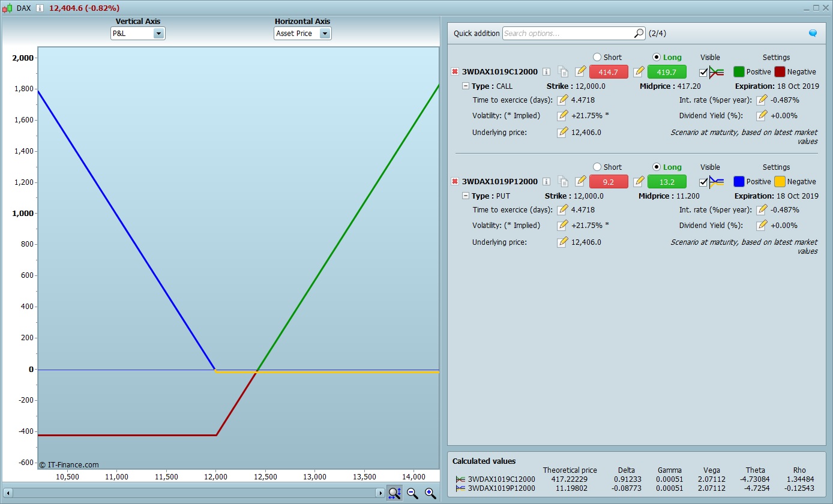Change the CALL Negative dark red swatch
Viewport: 833px width, 504px height.
click(780, 72)
